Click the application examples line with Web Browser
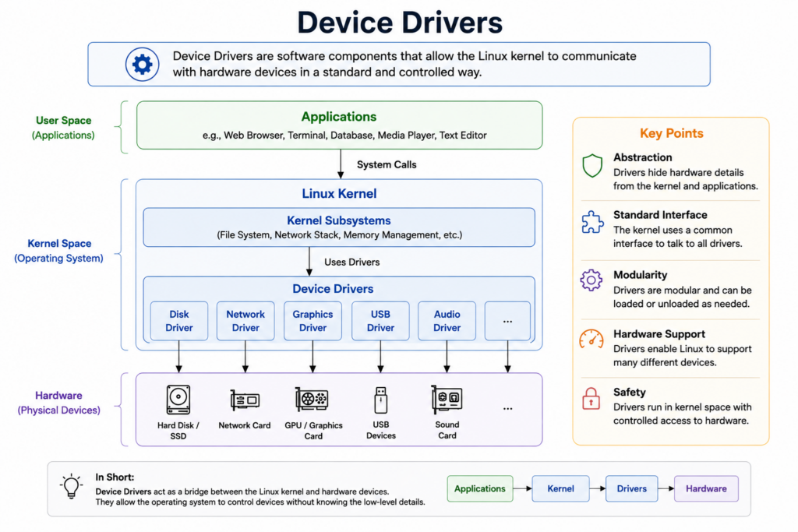 (344, 136)
